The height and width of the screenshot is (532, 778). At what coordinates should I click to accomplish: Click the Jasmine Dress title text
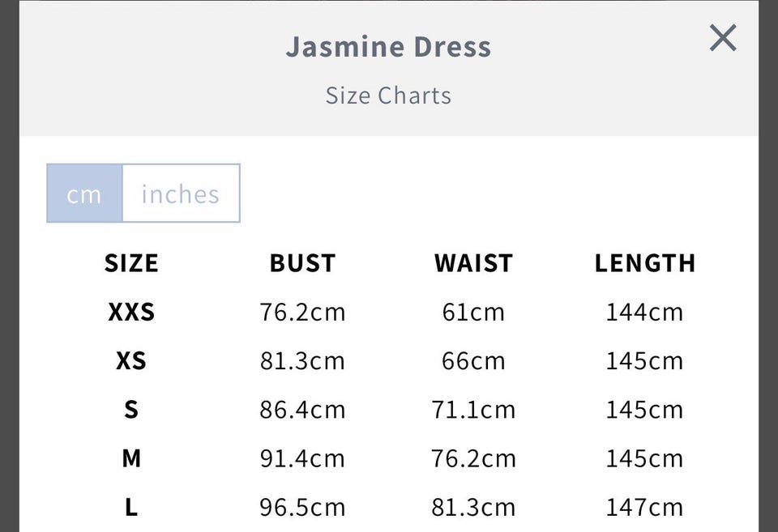pyautogui.click(x=388, y=46)
